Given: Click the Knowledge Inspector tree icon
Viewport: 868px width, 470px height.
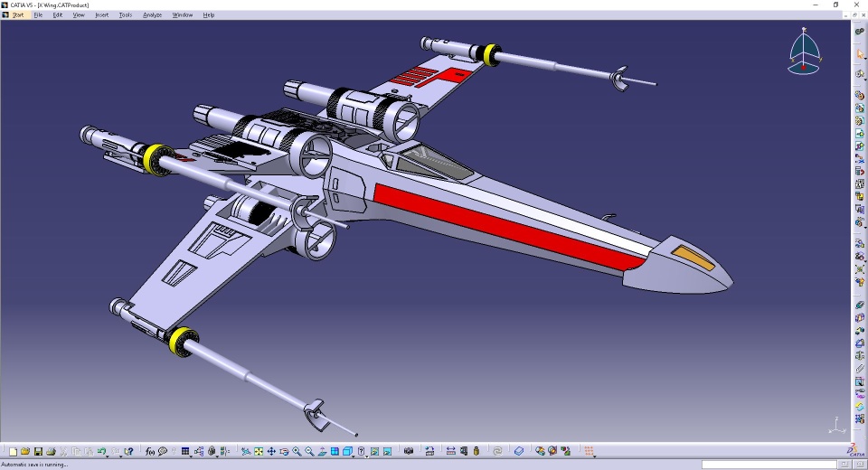Looking at the screenshot, I should (x=199, y=452).
